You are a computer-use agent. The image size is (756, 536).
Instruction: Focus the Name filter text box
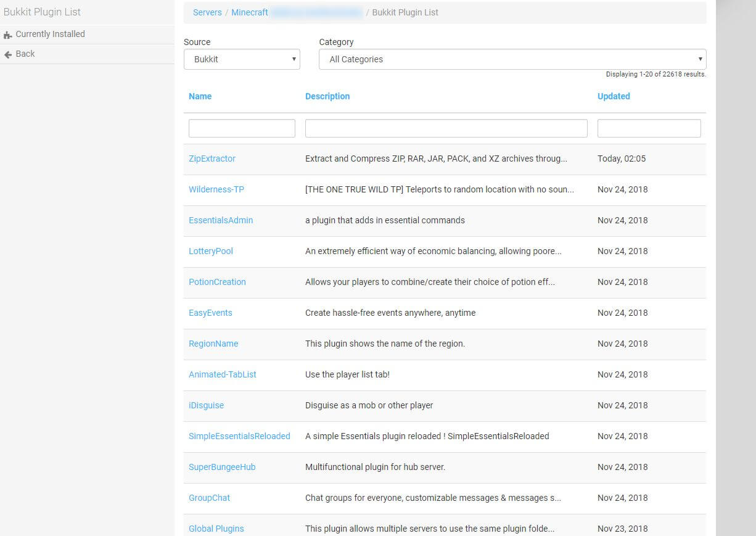[242, 128]
